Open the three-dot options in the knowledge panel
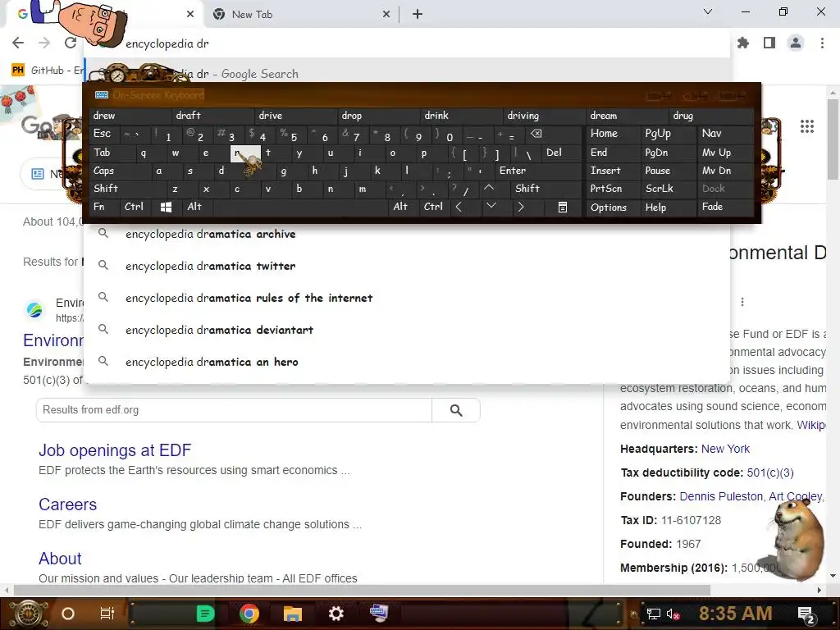The image size is (840, 630). coord(742,302)
